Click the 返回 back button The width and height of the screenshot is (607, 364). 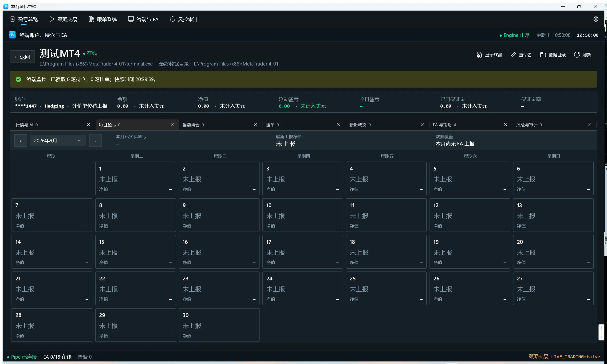pos(22,57)
